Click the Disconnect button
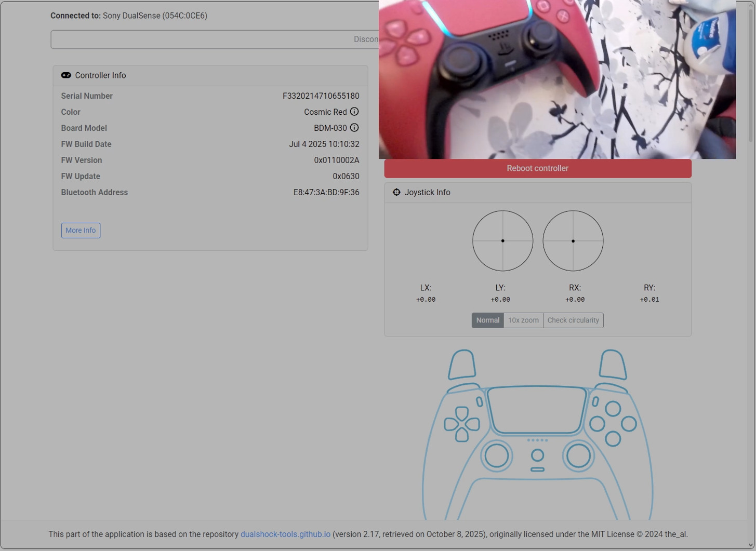756x551 pixels. [215, 39]
